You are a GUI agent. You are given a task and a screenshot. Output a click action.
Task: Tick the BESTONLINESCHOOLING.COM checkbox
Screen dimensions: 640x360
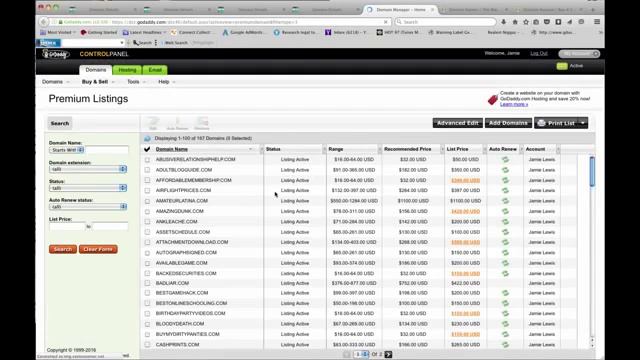click(x=147, y=304)
